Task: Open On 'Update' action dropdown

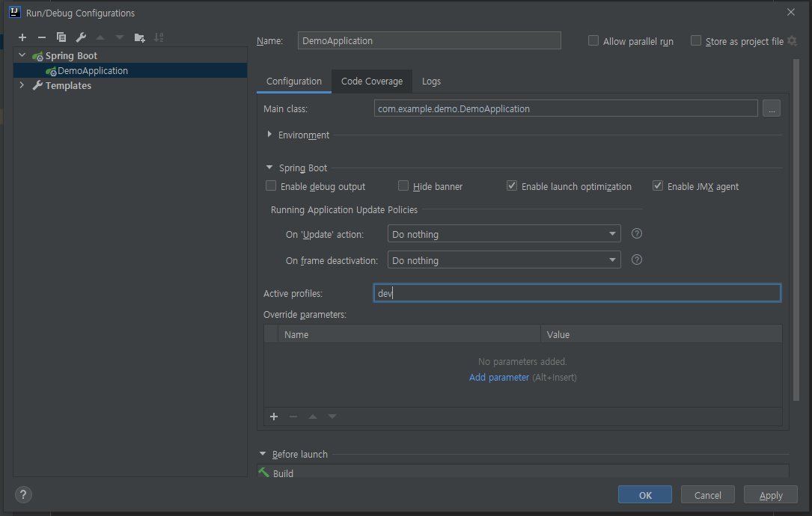Action: [504, 233]
